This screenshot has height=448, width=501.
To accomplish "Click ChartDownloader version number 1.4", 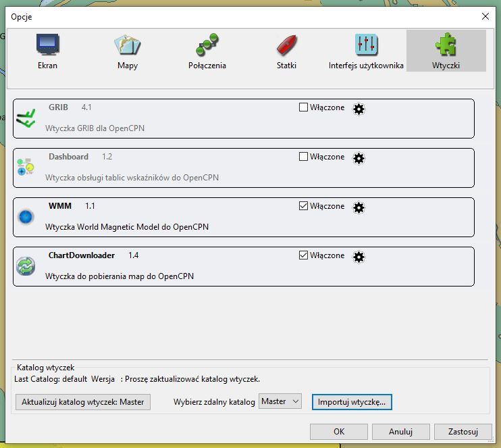I will click(133, 255).
